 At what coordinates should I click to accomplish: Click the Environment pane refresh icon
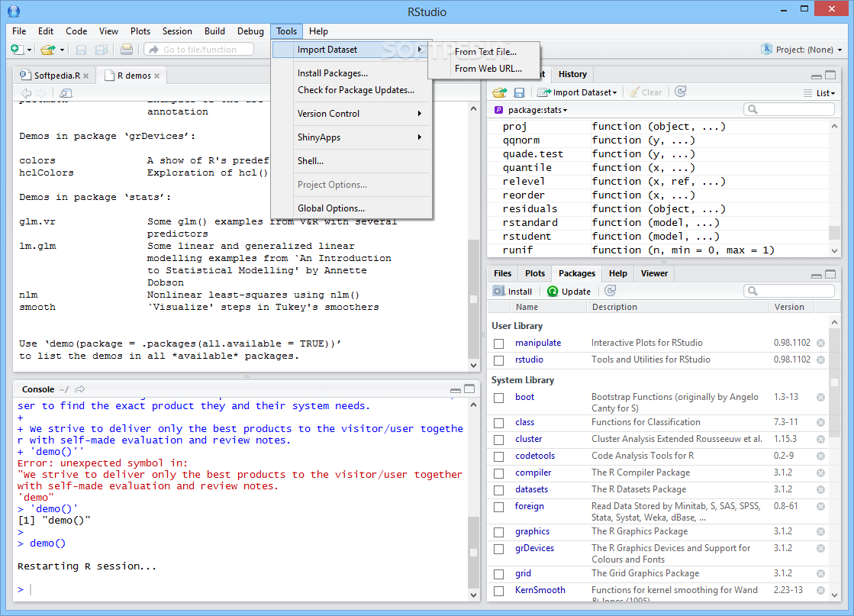(x=680, y=92)
